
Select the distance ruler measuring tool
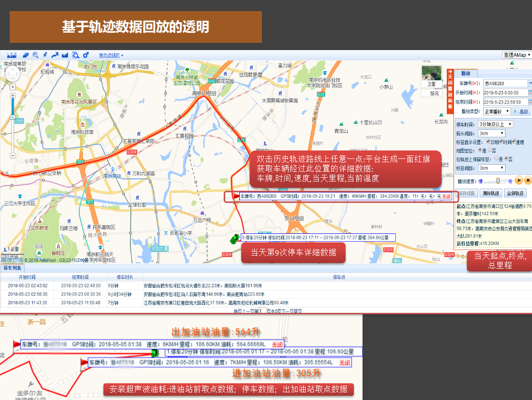(x=12, y=55)
